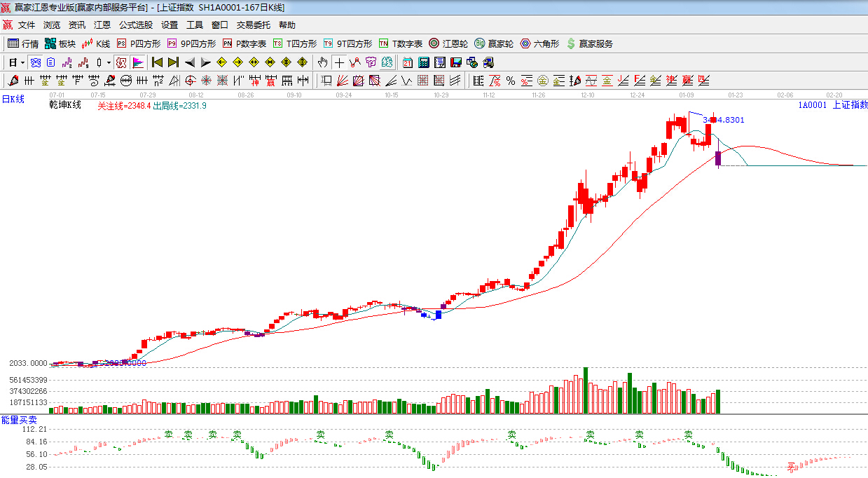The image size is (868, 478).
Task: Open the 交易委托 menu
Action: 253,25
